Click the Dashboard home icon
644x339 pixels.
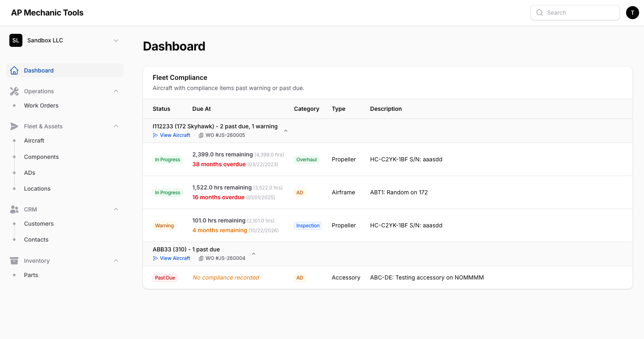tap(14, 70)
